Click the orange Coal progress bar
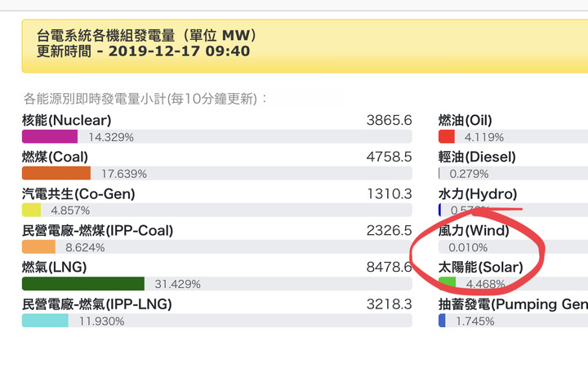588x368 pixels. click(56, 173)
